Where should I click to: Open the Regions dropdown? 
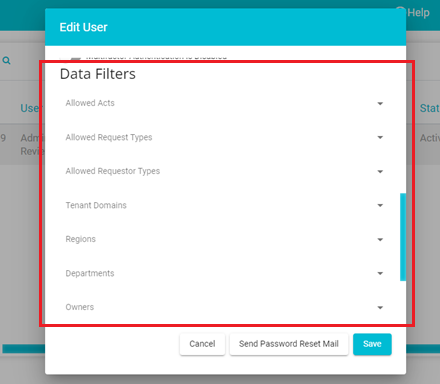pos(224,239)
